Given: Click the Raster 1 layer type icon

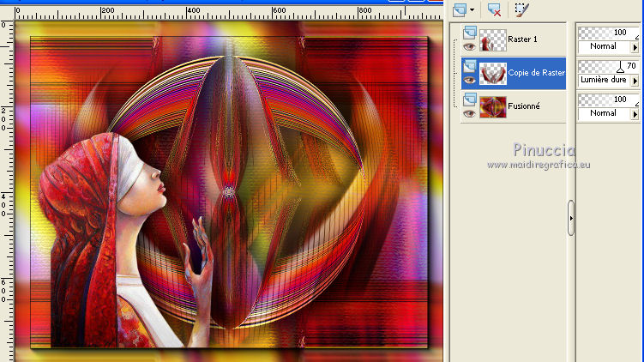Looking at the screenshot, I should [x=469, y=32].
